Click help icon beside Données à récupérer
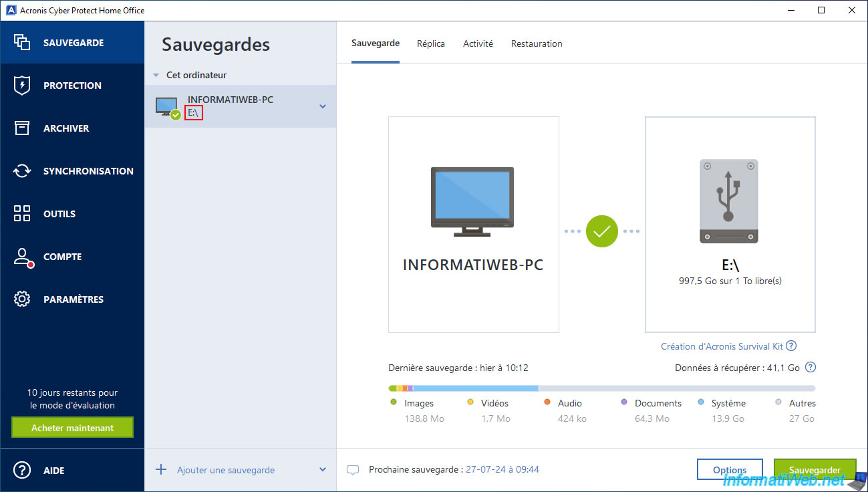Image resolution: width=868 pixels, height=492 pixels. [x=811, y=367]
